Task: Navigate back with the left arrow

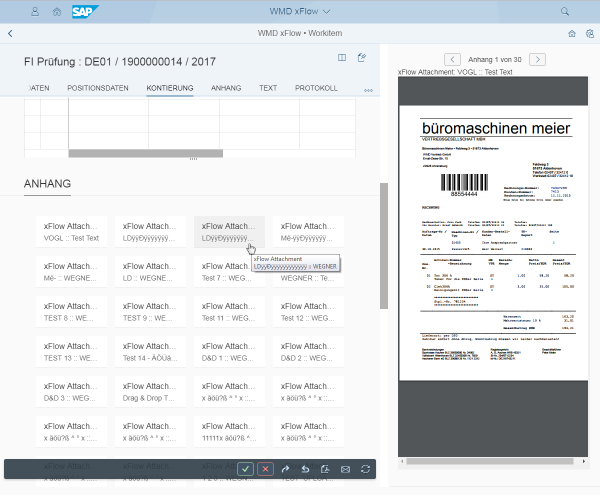Action: pos(10,34)
